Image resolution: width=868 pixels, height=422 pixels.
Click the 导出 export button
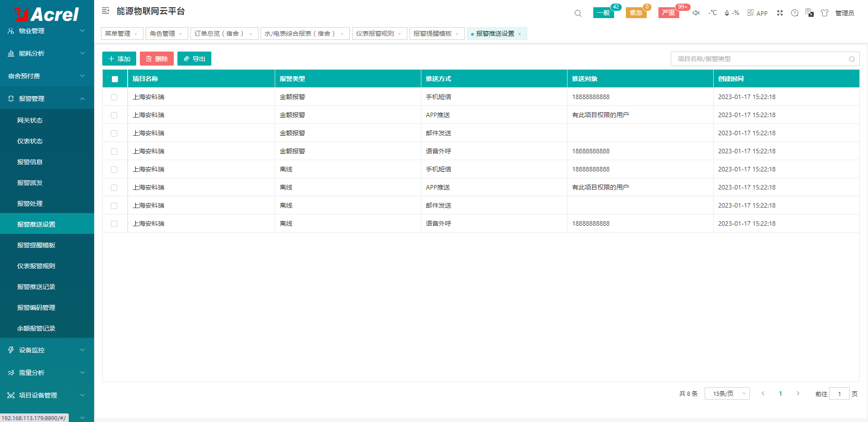pyautogui.click(x=194, y=59)
